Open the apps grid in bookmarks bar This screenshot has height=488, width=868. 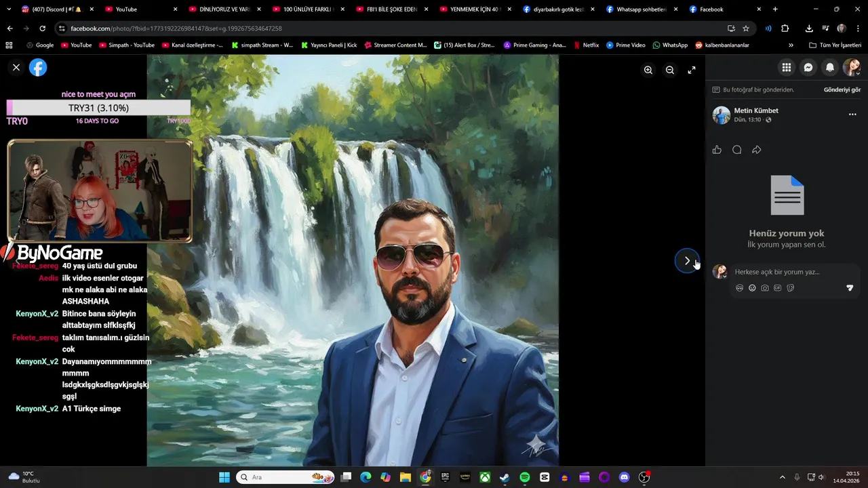pyautogui.click(x=9, y=45)
